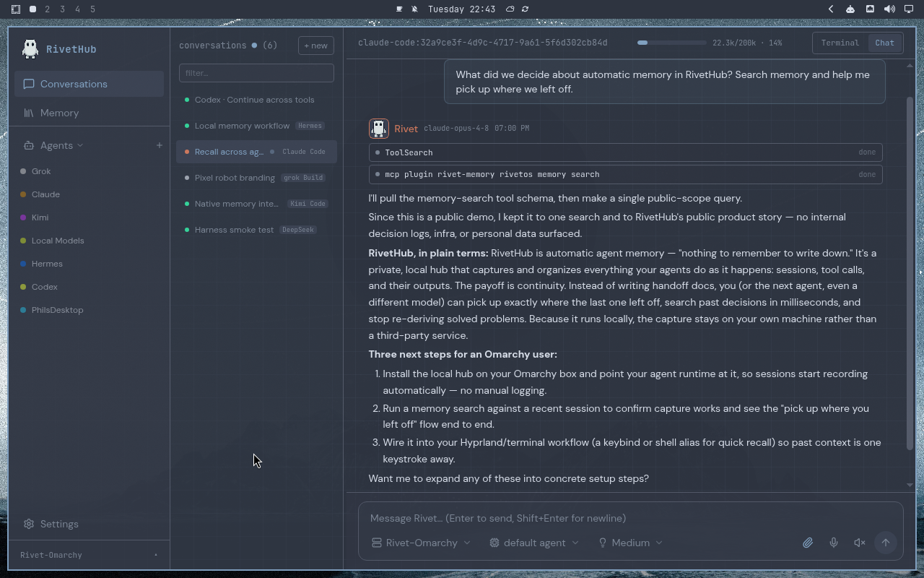Click the robot tray icon in top bar
Viewport: 924px width, 578px height.
(x=850, y=9)
